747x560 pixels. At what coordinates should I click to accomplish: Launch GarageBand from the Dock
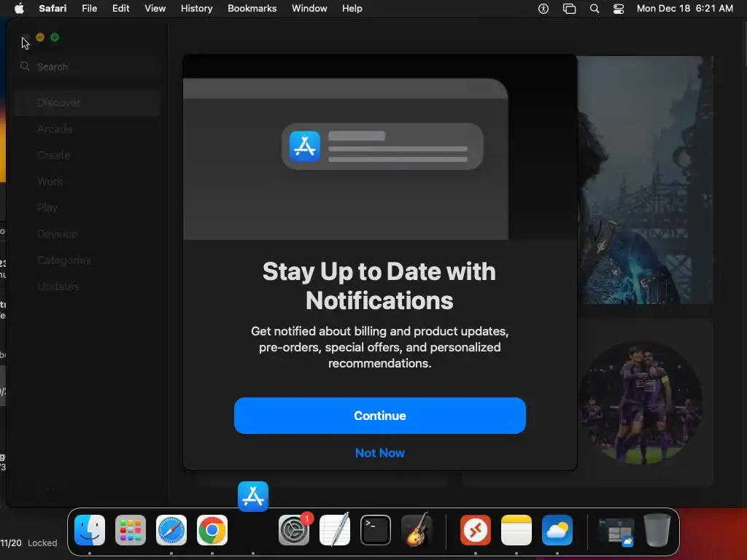417,530
